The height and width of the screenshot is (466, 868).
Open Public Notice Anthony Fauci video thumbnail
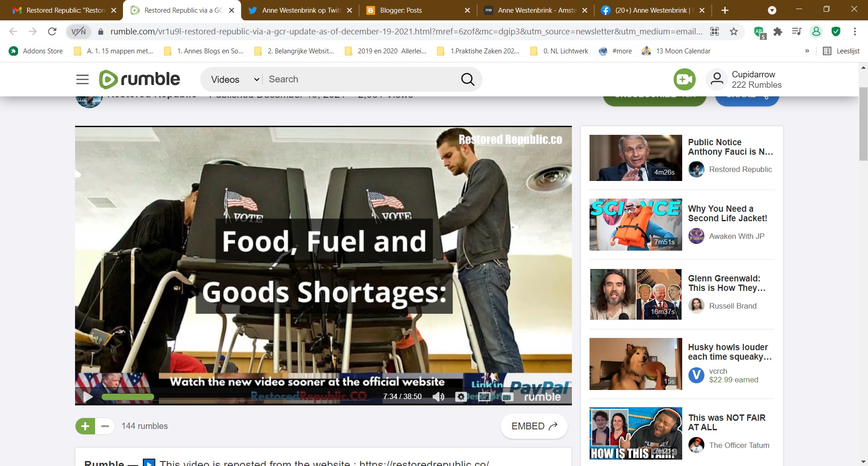point(636,158)
